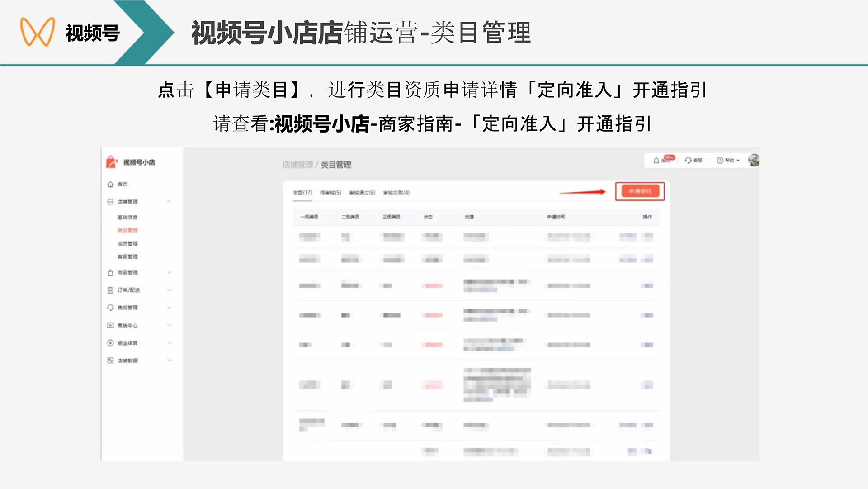Expand the 营销中心 menu chevron
The height and width of the screenshot is (489, 868).
tap(169, 325)
